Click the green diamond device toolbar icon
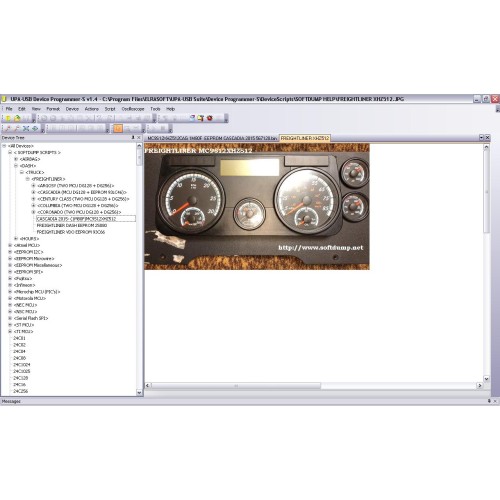500x500 pixels. click(35, 129)
